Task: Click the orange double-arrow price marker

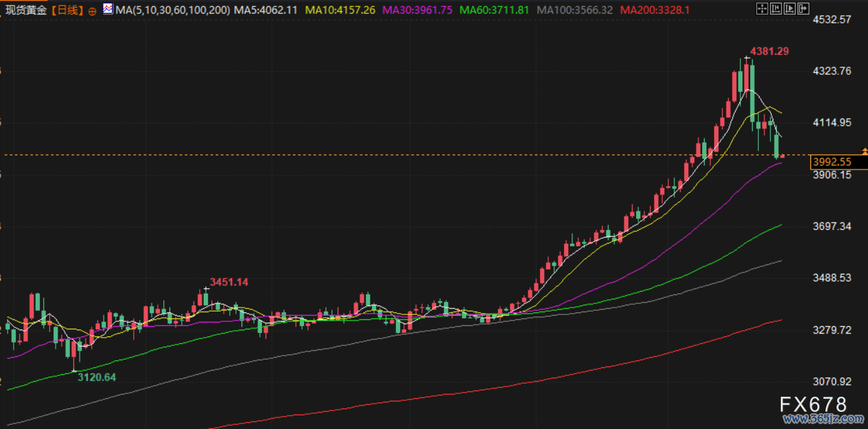Action: point(864,150)
